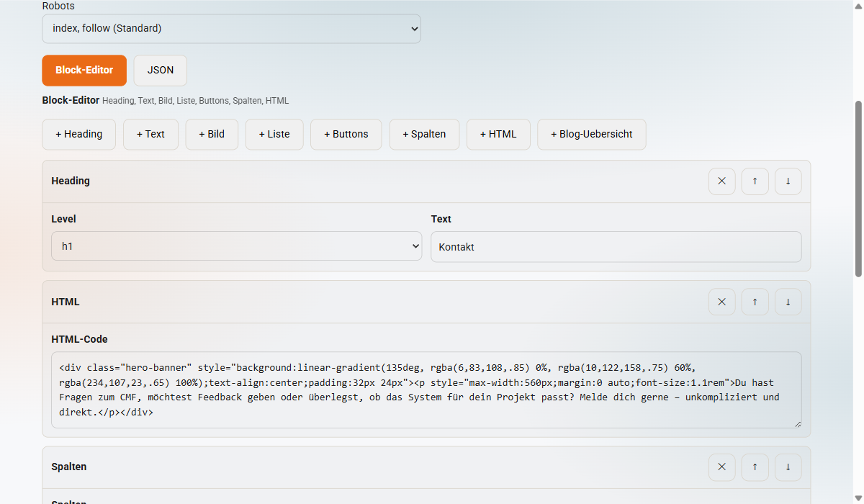
Task: Add a new Text block
Action: pos(150,134)
